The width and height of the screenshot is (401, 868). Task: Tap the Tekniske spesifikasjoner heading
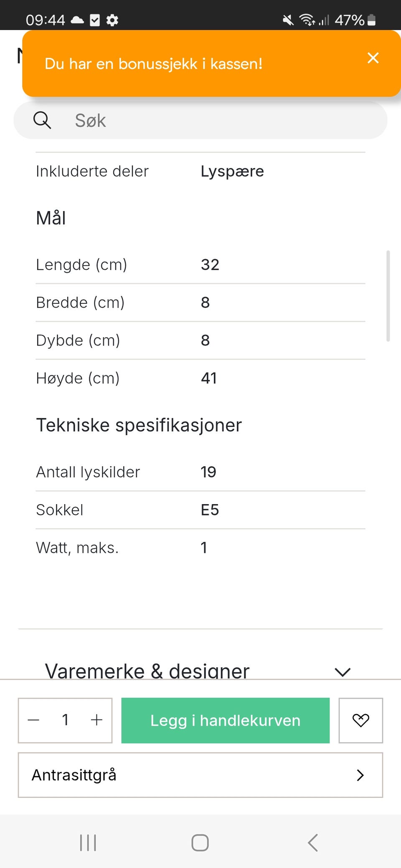[x=139, y=425]
